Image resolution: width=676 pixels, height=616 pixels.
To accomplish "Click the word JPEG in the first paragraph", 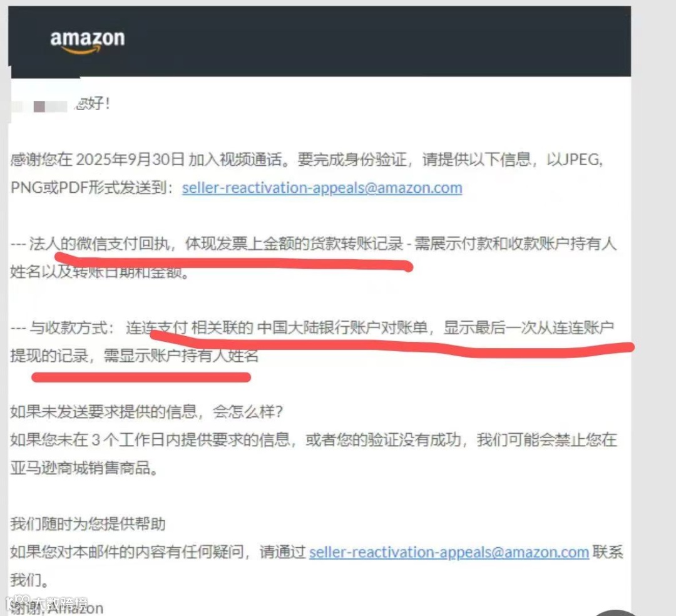I will coord(584,160).
